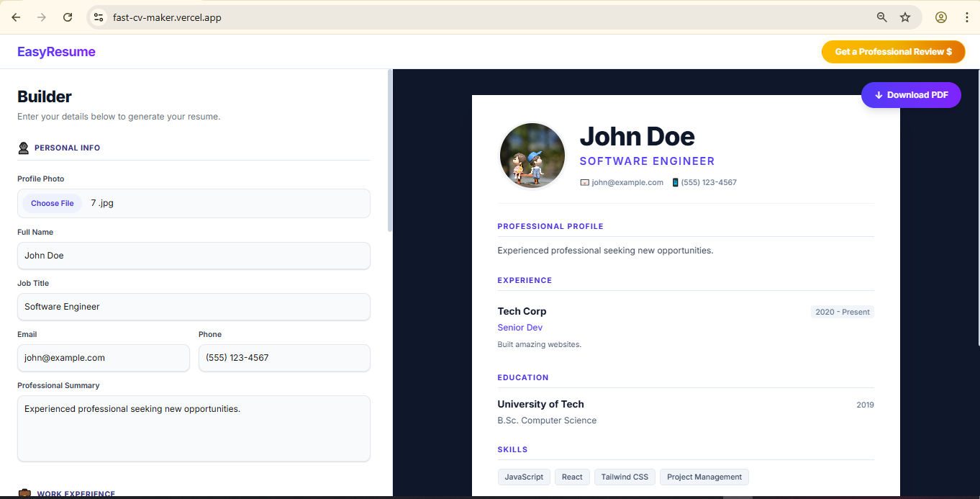Reload the page using the refresh icon
The height and width of the screenshot is (499, 980).
67,17
